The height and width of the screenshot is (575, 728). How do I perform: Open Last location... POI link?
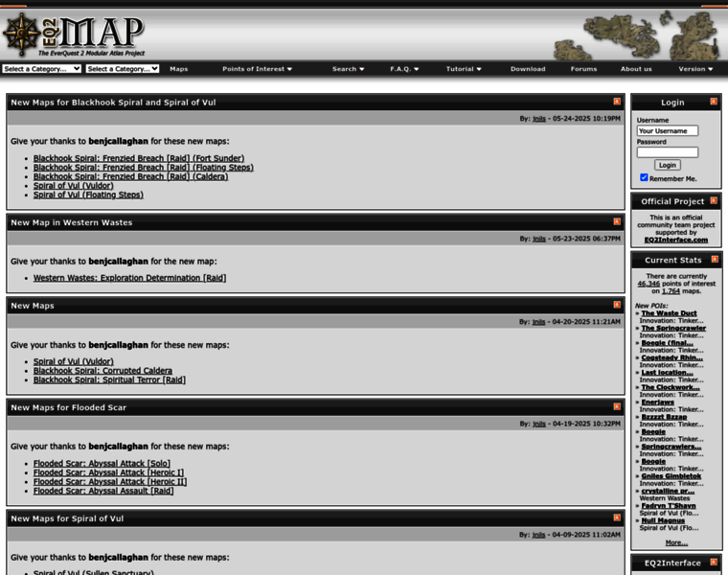(x=668, y=373)
